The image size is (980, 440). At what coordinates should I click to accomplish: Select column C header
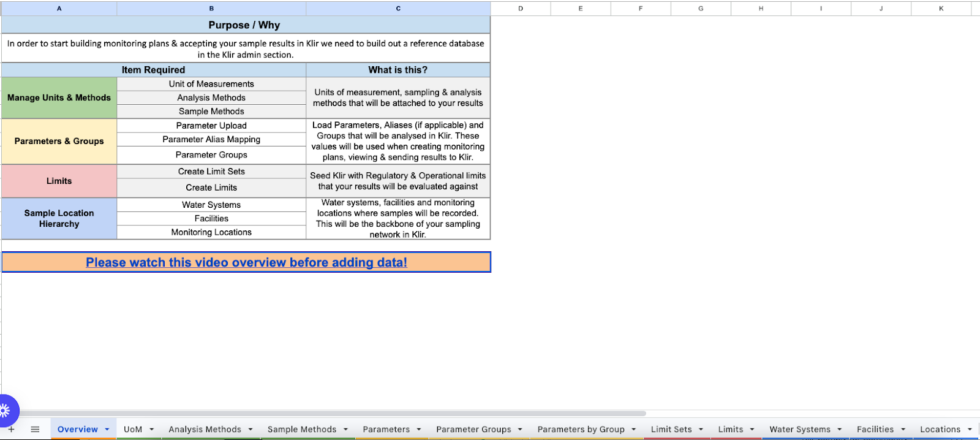click(398, 9)
